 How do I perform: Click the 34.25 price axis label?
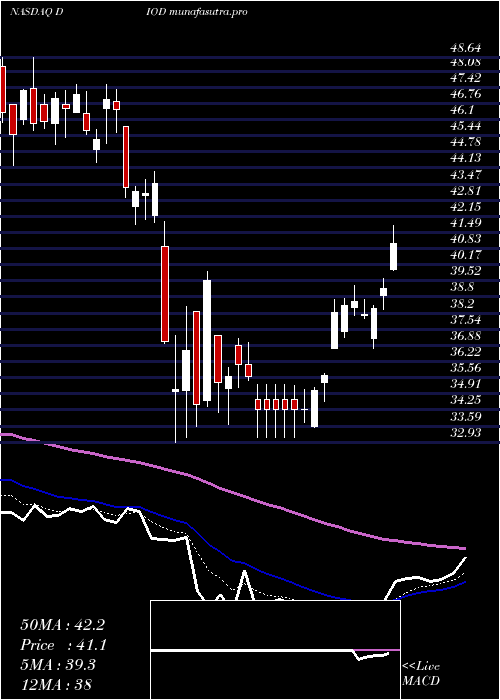coord(465,400)
